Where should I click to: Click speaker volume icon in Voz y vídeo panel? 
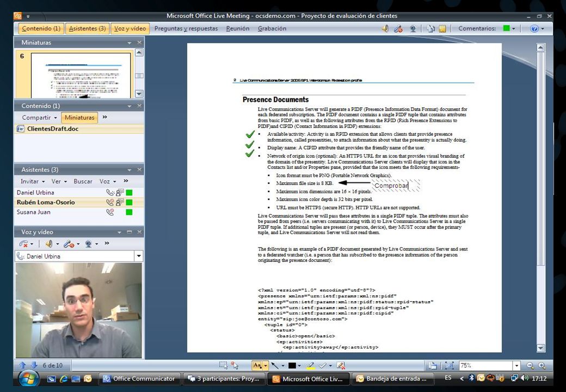pyautogui.click(x=49, y=244)
